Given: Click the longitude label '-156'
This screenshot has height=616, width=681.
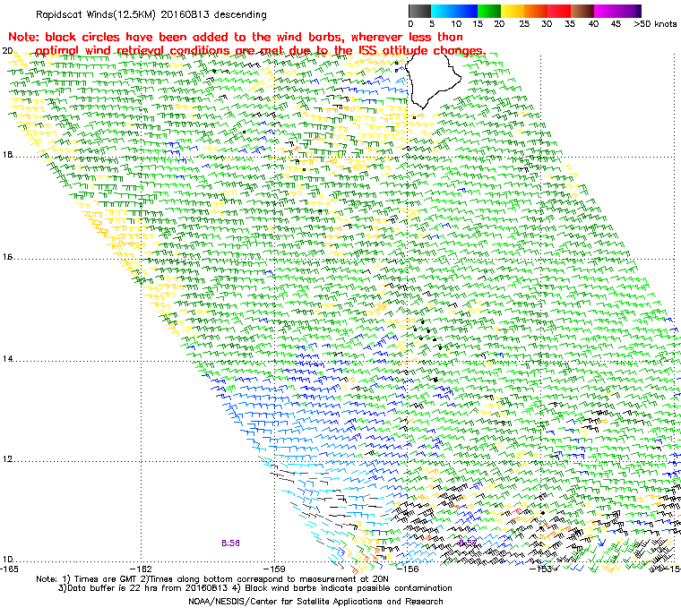Looking at the screenshot, I should tap(408, 569).
